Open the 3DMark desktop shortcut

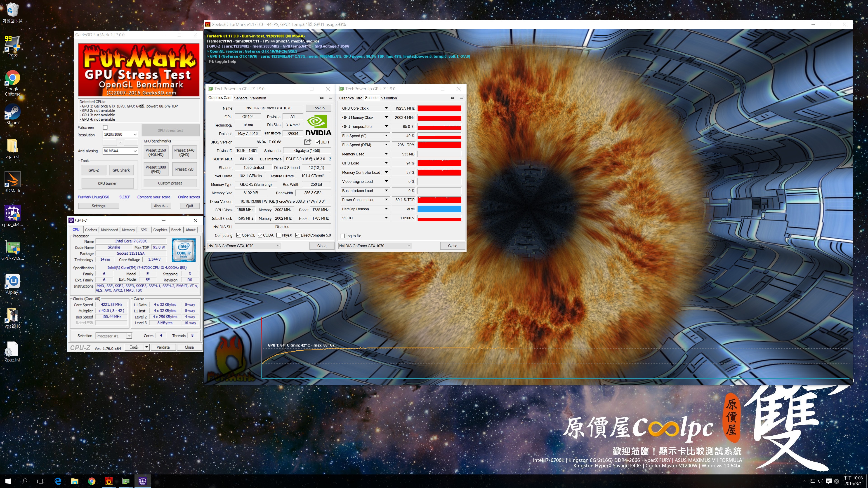click(x=12, y=182)
